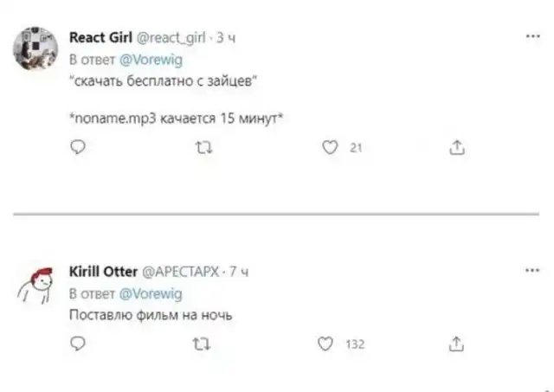Open React Girl's profile avatar
The width and height of the screenshot is (554, 392).
point(35,48)
